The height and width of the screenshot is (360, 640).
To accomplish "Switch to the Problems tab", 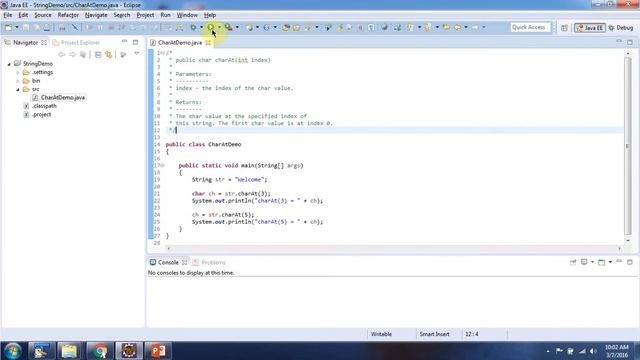I will point(209,262).
